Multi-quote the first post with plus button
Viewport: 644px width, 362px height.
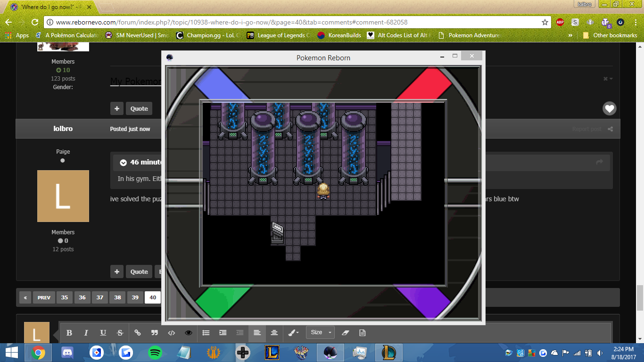tap(117, 108)
